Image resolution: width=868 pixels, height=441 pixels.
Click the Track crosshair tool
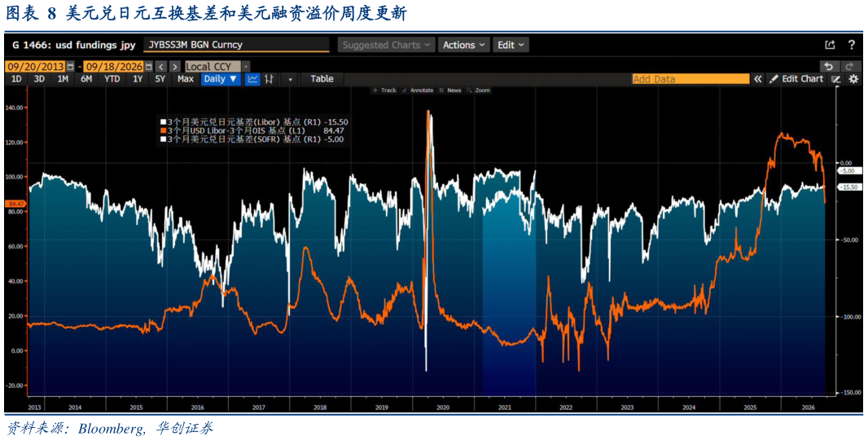pos(384,90)
